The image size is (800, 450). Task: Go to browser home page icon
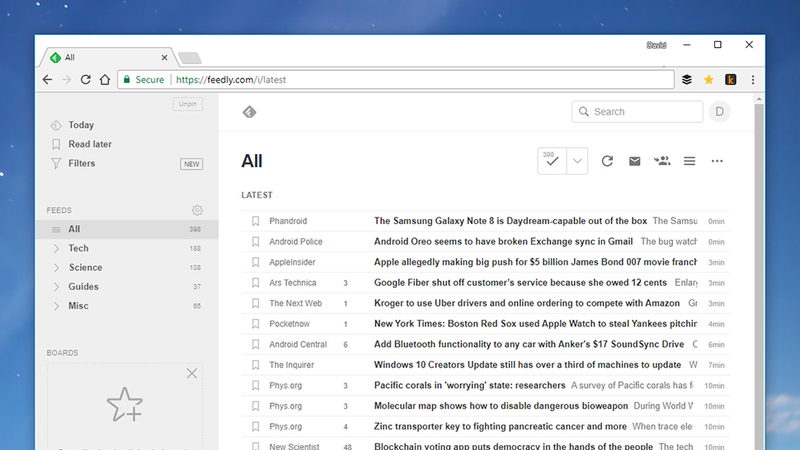coord(105,80)
